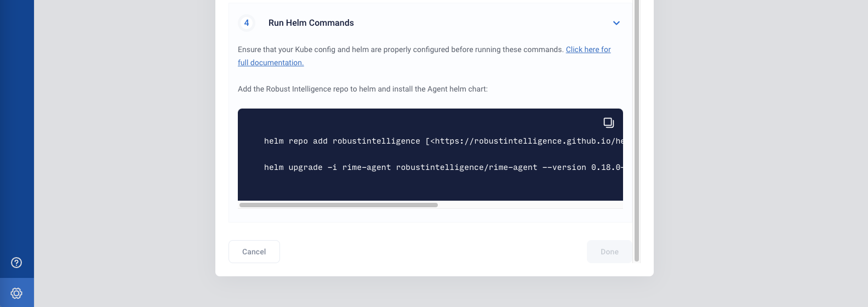Click the disabled Done button
The height and width of the screenshot is (307, 868).
click(609, 252)
